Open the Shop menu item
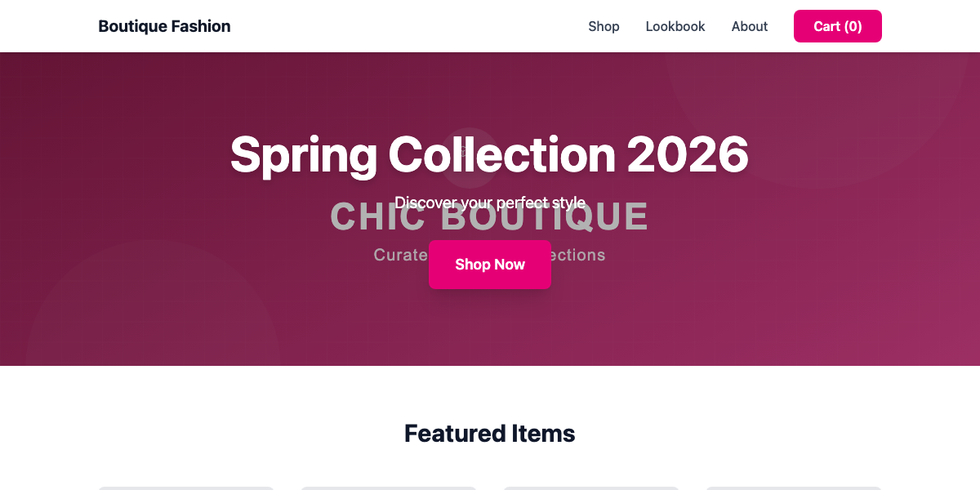This screenshot has width=980, height=490. (x=604, y=26)
